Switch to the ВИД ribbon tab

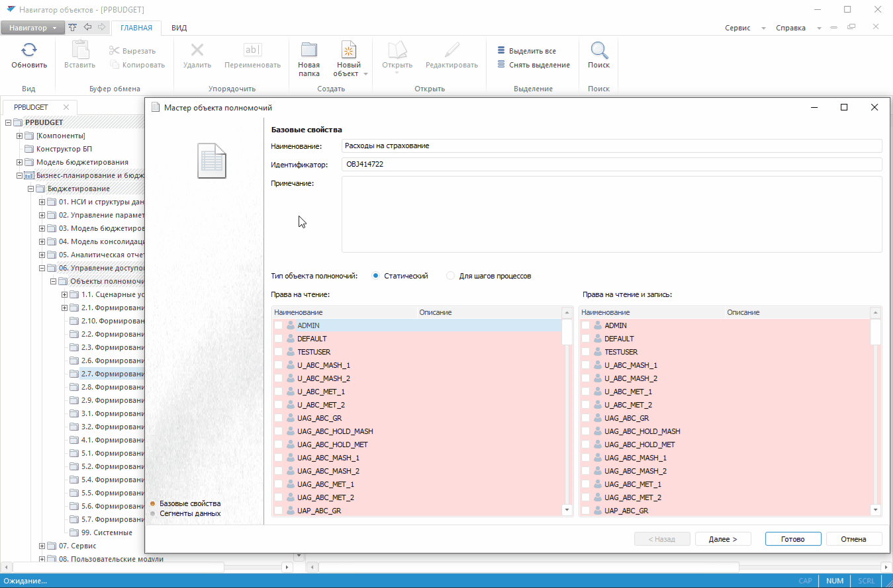tap(179, 28)
